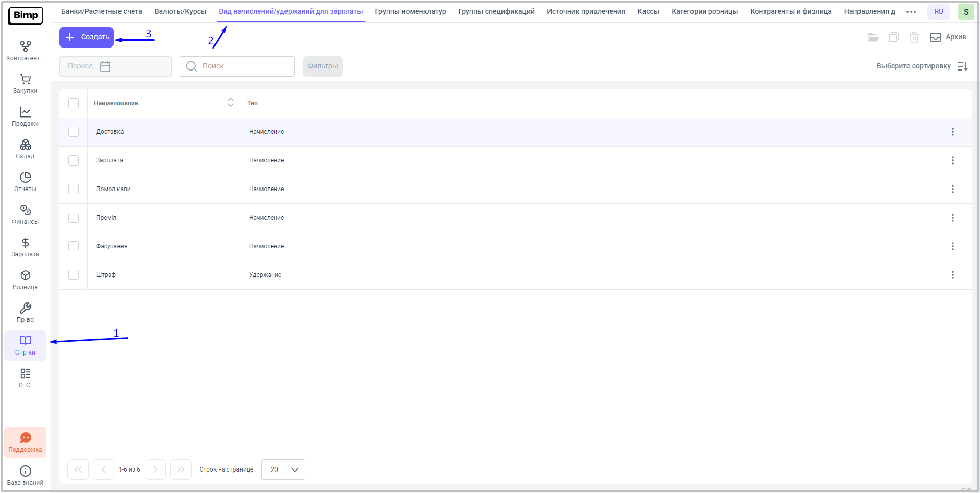The width and height of the screenshot is (980, 493).
Task: Open База знаний knowledge base
Action: coord(25,475)
